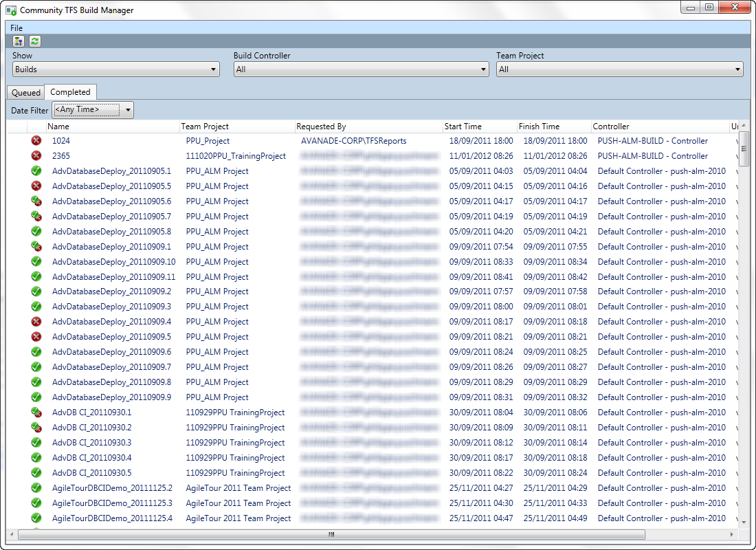Click the Start Time column header

pyautogui.click(x=460, y=126)
